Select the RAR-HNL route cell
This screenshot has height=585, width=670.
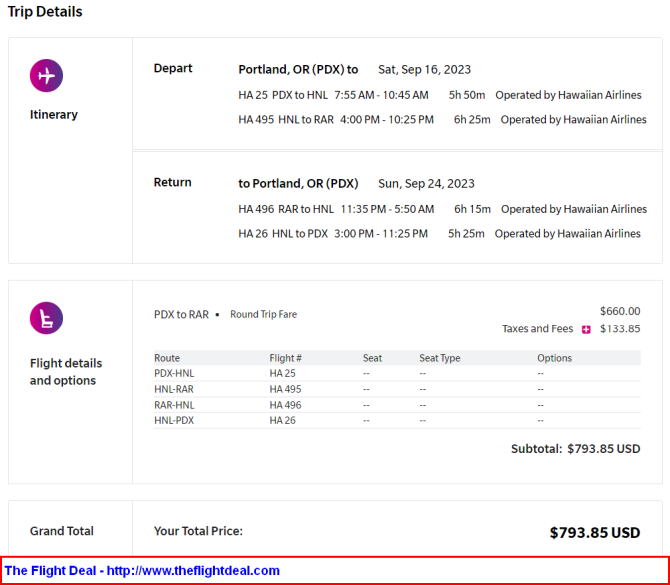174,405
